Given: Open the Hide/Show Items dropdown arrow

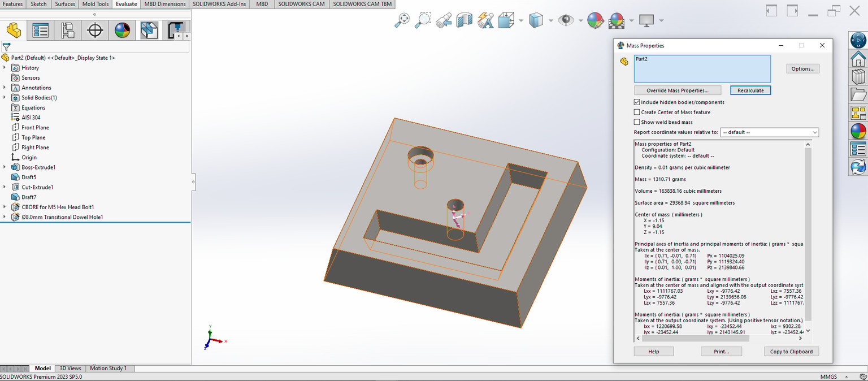Looking at the screenshot, I should point(580,21).
